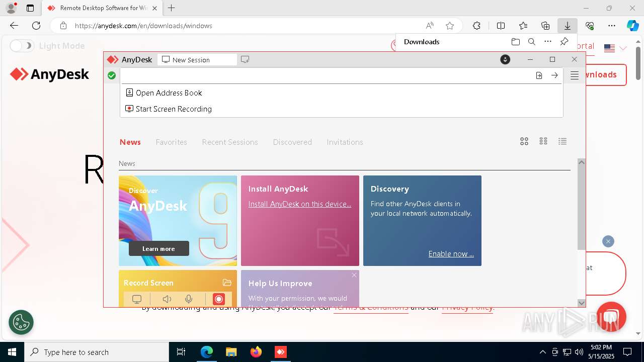Open Edge extensions icon
The height and width of the screenshot is (362, 644).
pyautogui.click(x=476, y=26)
